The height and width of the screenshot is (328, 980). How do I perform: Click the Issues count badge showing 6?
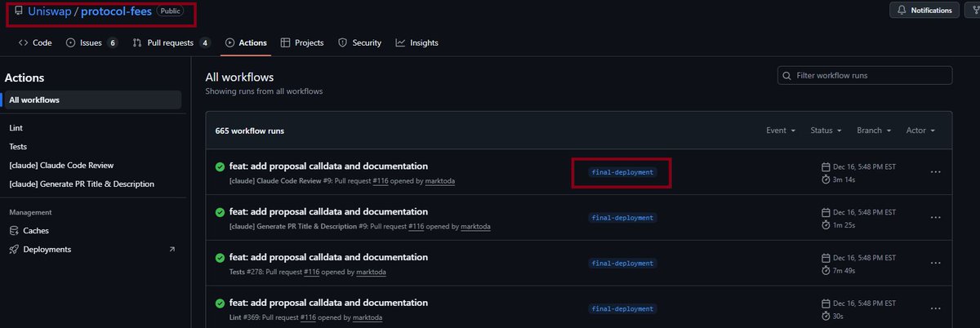pyautogui.click(x=113, y=42)
